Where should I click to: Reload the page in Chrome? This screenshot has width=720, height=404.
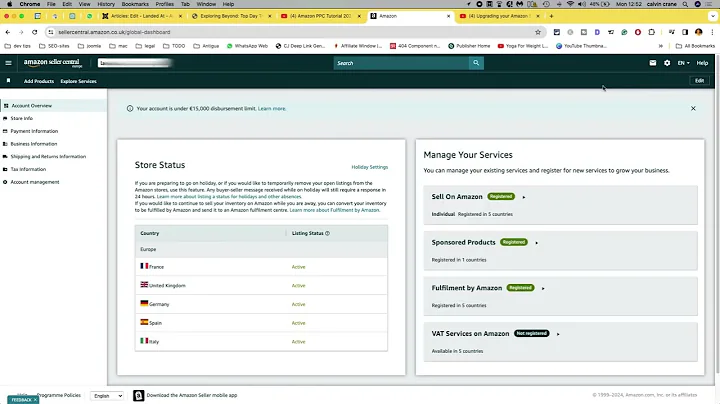34,32
